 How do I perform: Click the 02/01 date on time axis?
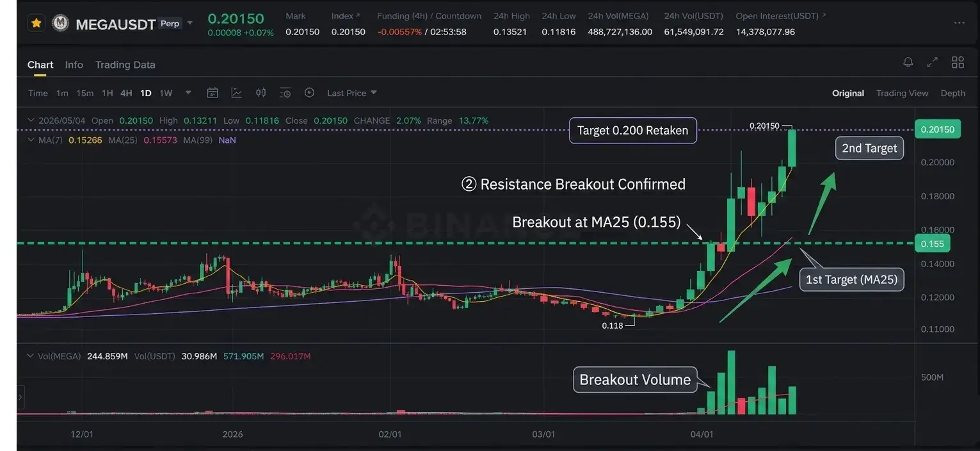coord(390,434)
